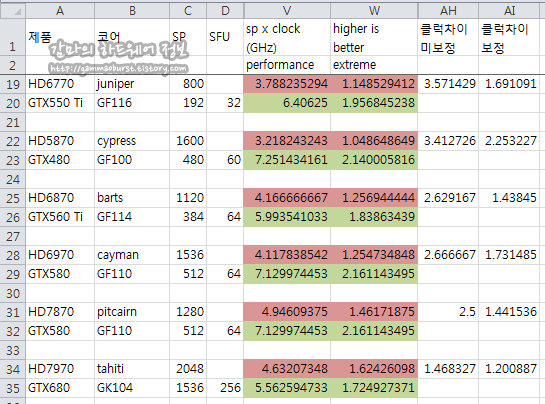The image size is (545, 404).
Task: Click the GK104 core cell
Action: [x=132, y=388]
